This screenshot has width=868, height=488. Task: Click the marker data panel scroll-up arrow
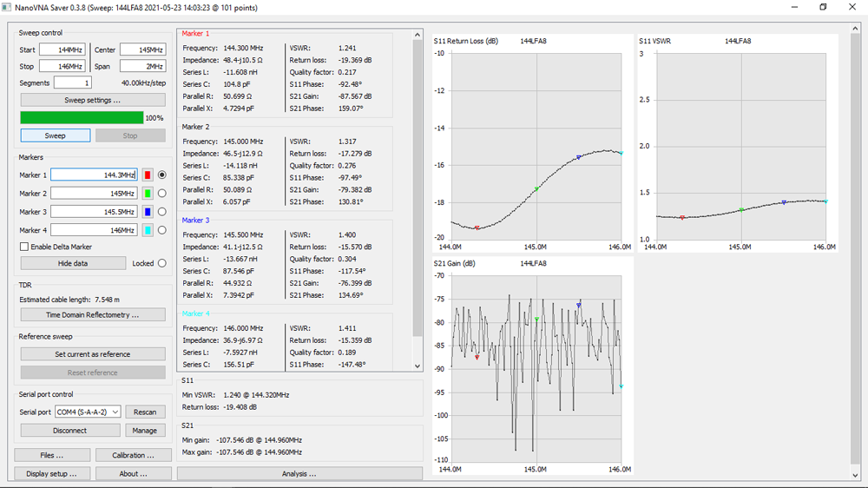tap(418, 35)
